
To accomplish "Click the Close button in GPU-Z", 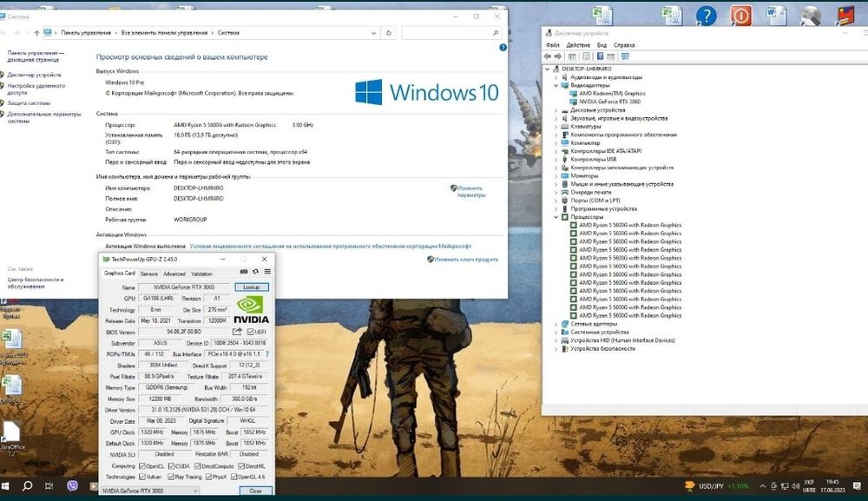I will click(256, 491).
